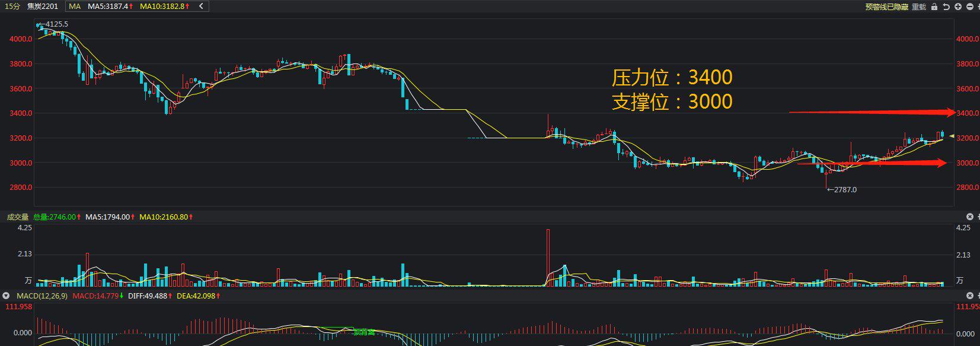980x346 pixels.
Task: Collapse MA legend with left chevron
Action: pyautogui.click(x=201, y=7)
